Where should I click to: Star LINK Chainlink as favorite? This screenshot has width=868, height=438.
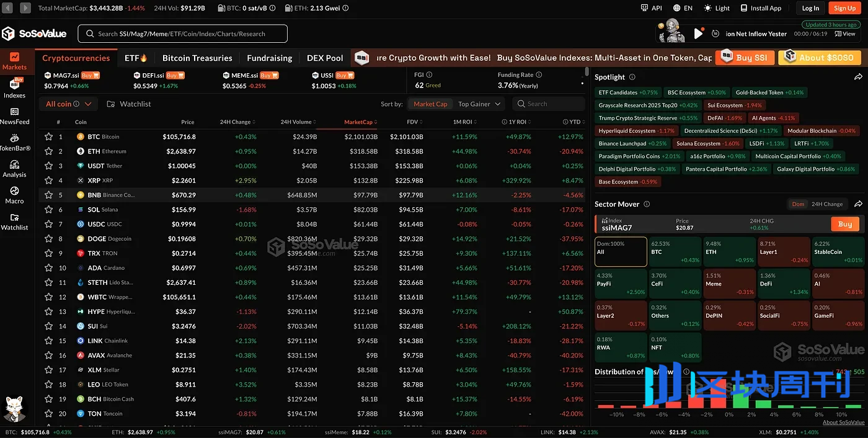[x=48, y=341]
